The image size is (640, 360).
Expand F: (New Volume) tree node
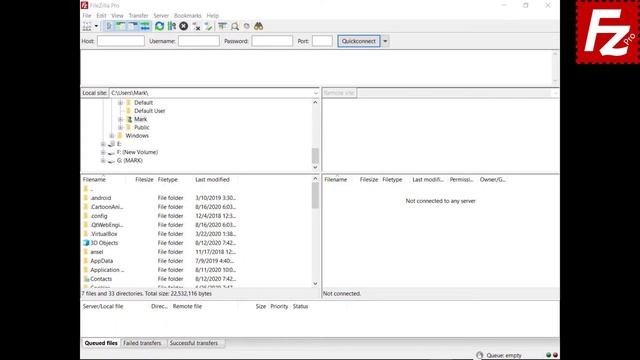103,152
